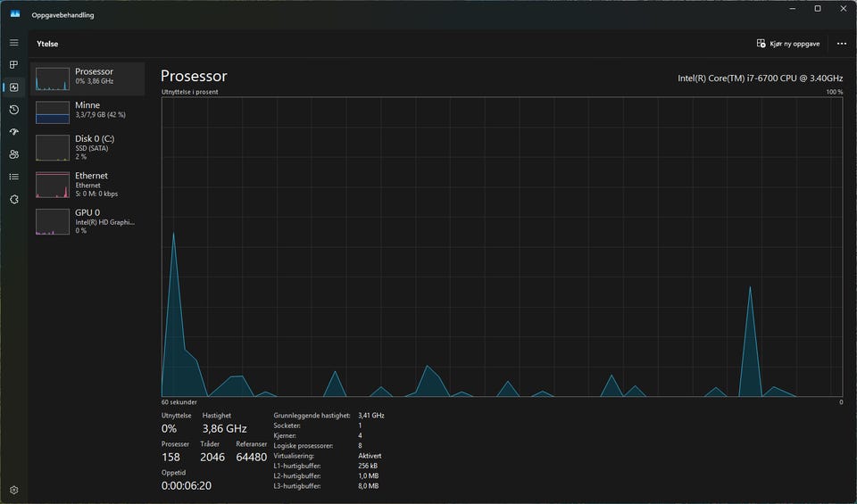Open the App history sidebar icon
The height and width of the screenshot is (504, 857).
point(13,110)
